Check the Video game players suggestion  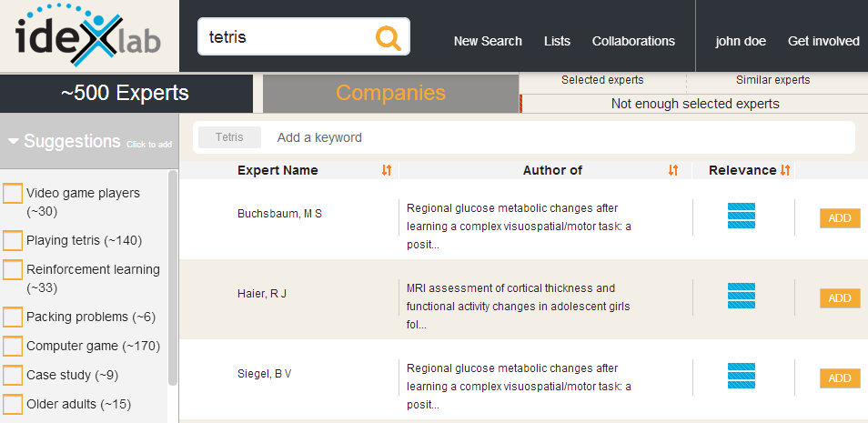click(13, 194)
